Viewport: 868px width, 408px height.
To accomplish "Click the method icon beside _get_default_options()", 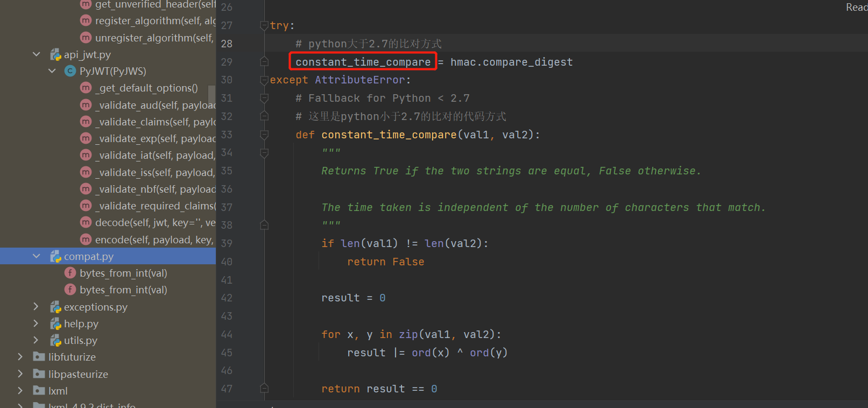I will point(86,88).
